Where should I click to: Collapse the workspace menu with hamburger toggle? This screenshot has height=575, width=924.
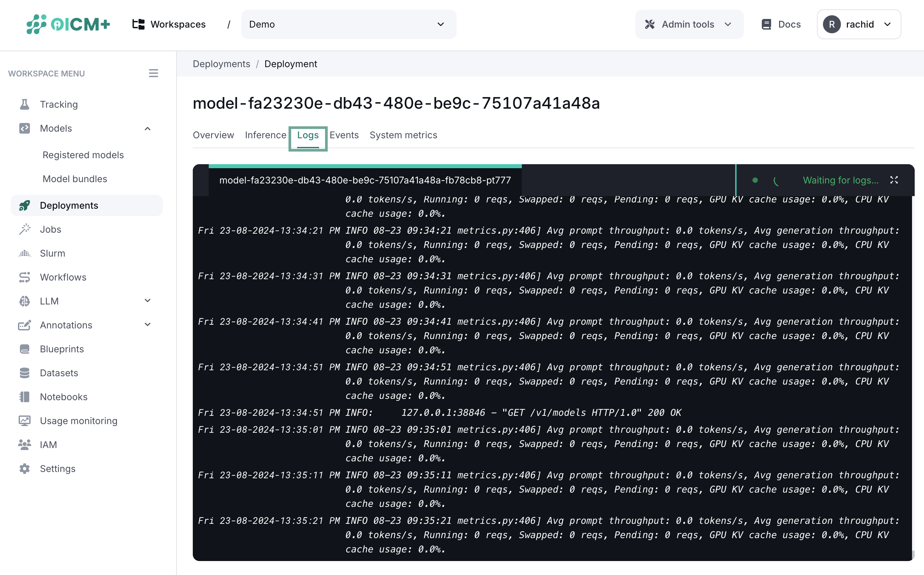click(x=153, y=73)
